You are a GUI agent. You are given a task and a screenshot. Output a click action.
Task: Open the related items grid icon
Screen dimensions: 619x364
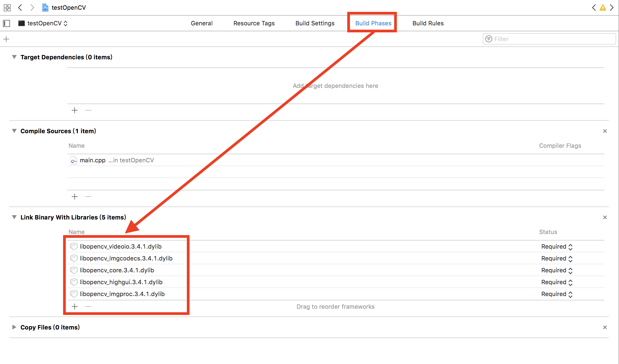pos(7,8)
